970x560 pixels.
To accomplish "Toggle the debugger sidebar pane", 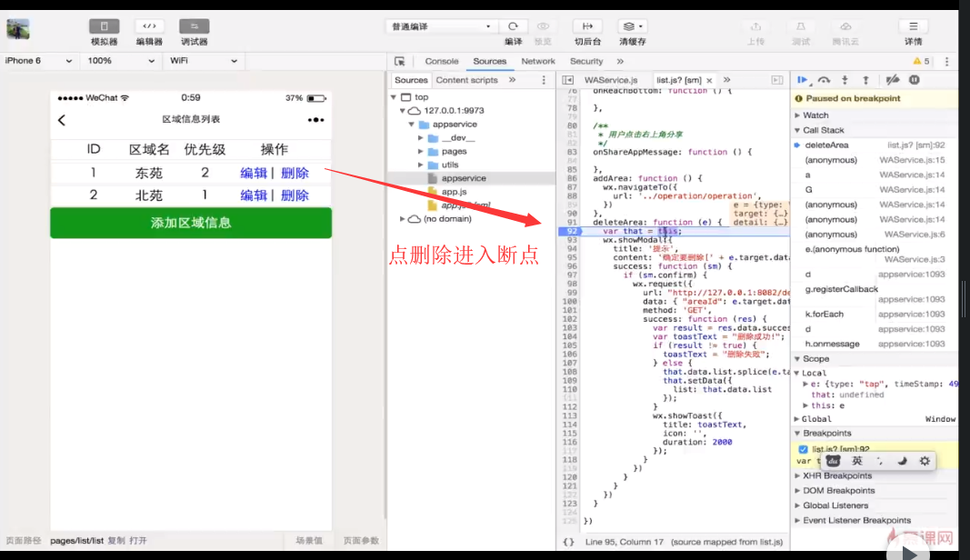I will click(777, 80).
